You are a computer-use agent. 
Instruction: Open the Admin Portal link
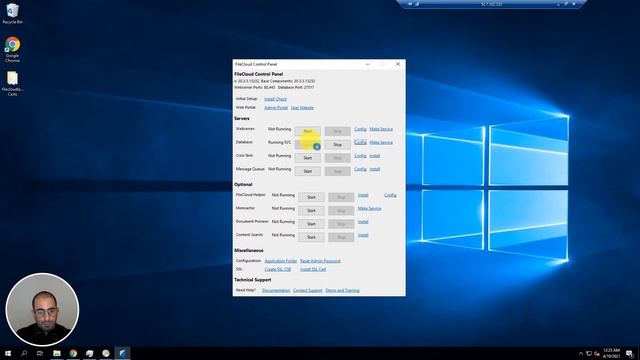click(x=276, y=108)
